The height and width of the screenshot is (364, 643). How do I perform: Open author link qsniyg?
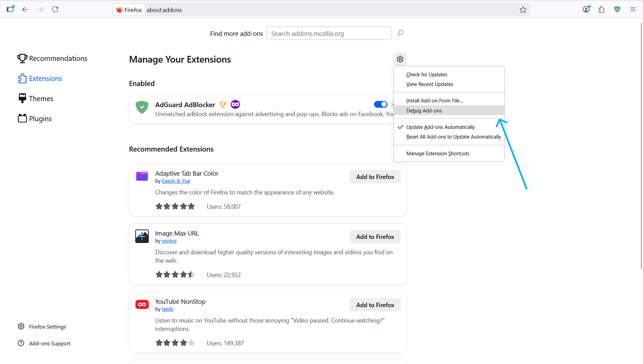click(169, 241)
